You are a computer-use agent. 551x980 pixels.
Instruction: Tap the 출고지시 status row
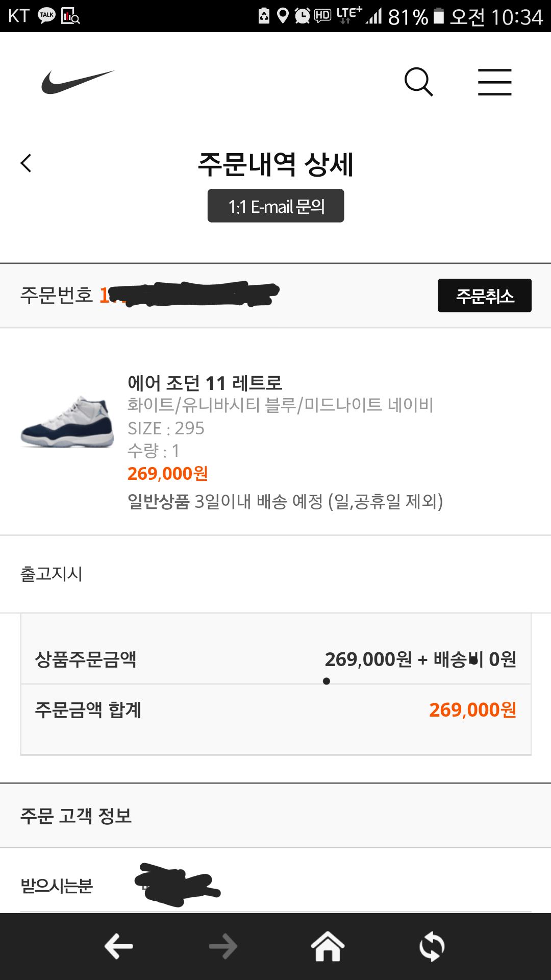[x=52, y=574]
